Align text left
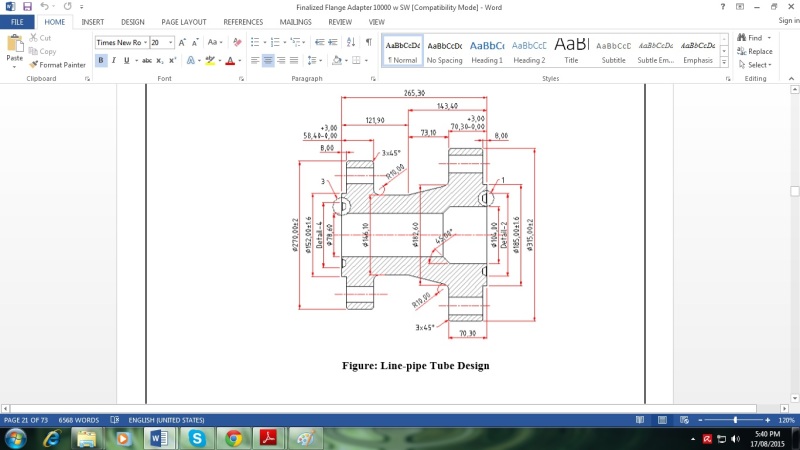 click(255, 60)
